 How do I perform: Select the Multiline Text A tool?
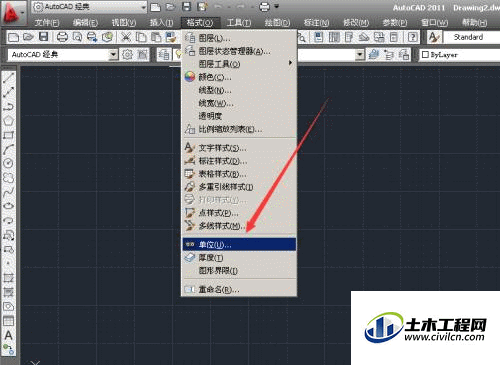8,335
